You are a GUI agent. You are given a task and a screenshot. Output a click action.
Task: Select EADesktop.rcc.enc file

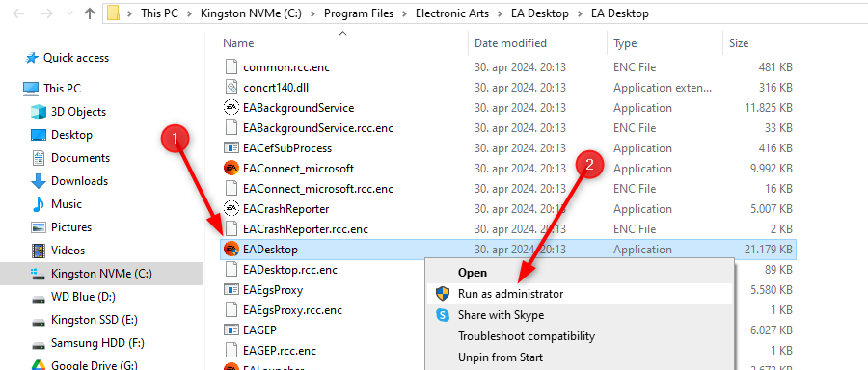click(290, 270)
